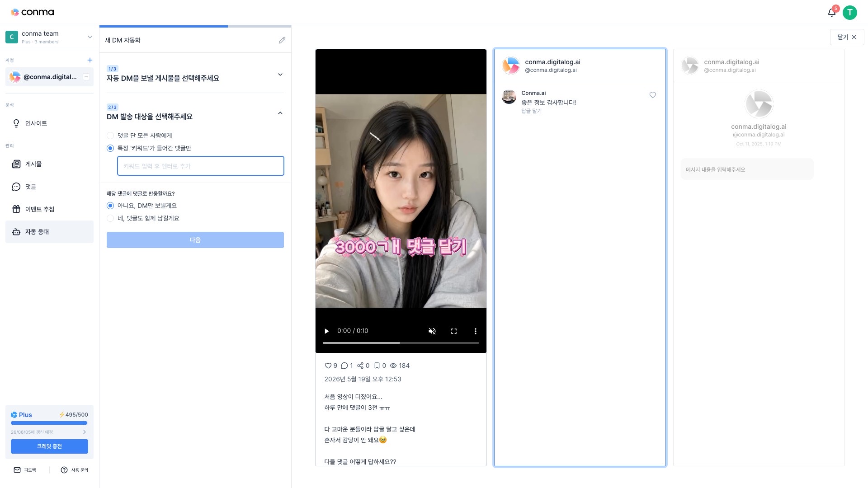The width and height of the screenshot is (868, 488).
Task: Open video more options menu
Action: coord(475,331)
